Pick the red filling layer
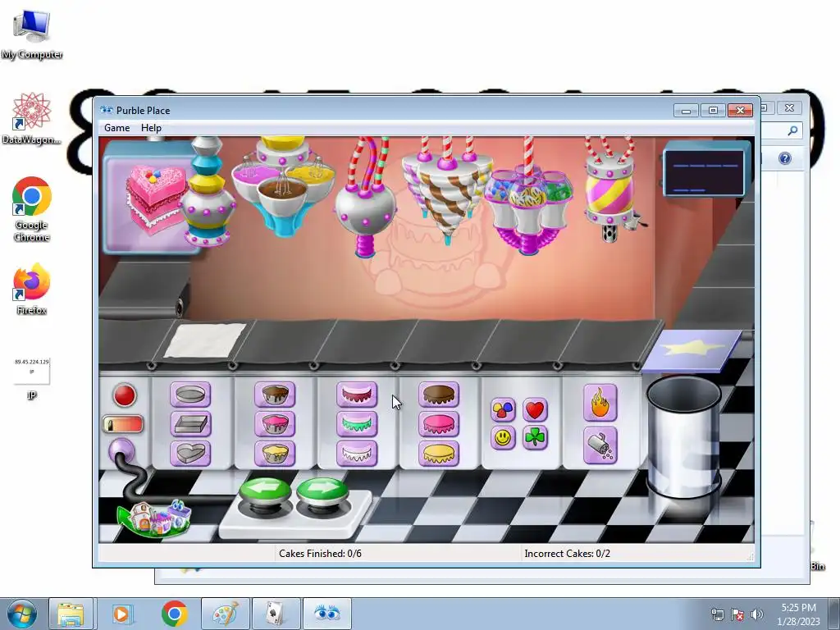 (x=357, y=395)
